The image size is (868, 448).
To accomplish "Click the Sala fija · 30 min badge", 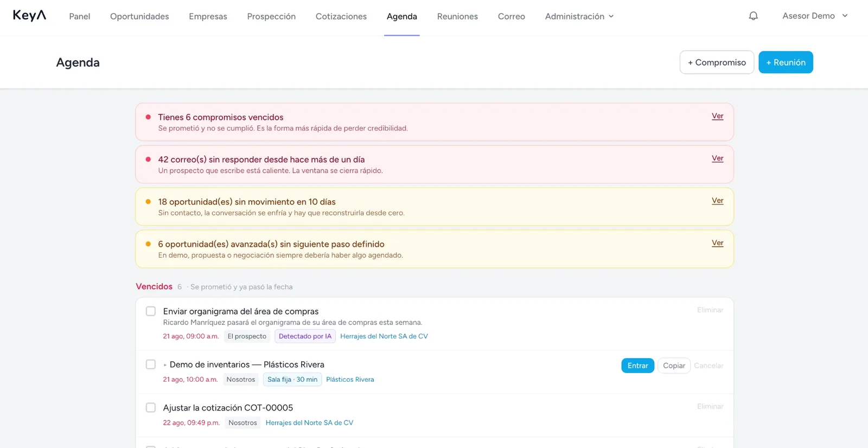I will (292, 380).
